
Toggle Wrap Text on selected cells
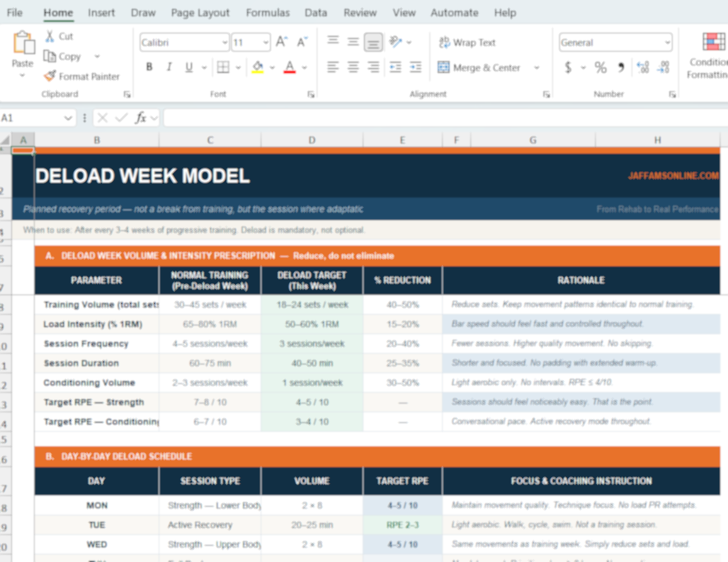coord(467,42)
